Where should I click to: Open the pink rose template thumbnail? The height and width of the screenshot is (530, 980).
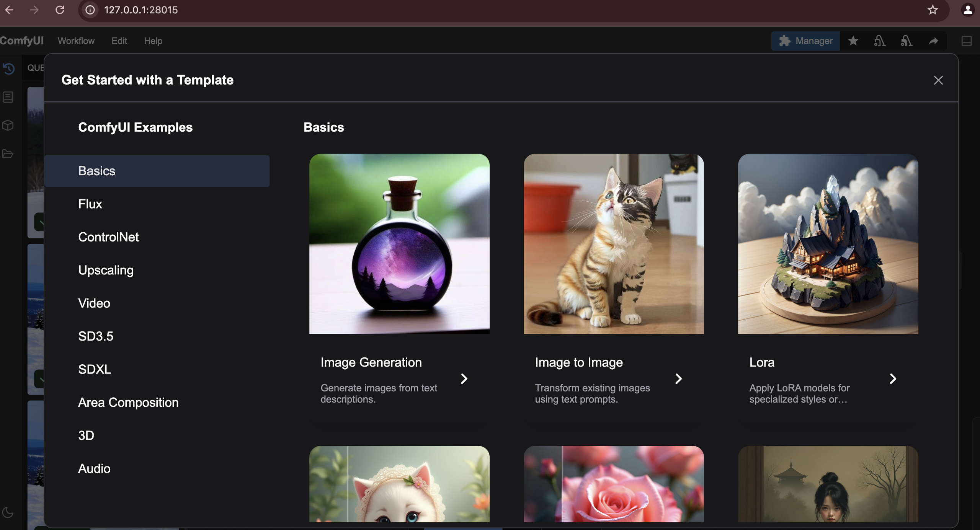[x=614, y=484]
